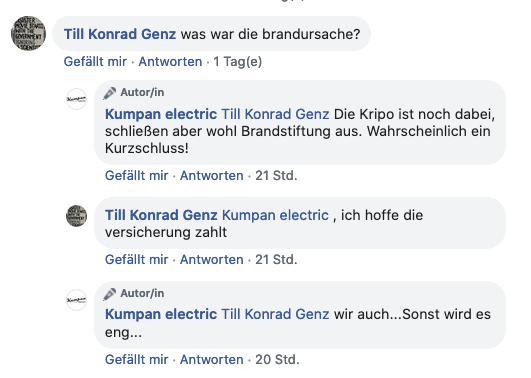Click small Till Konrad Genz avatar beside versicherung comment
The width and height of the screenshot is (531, 378).
coord(76,216)
